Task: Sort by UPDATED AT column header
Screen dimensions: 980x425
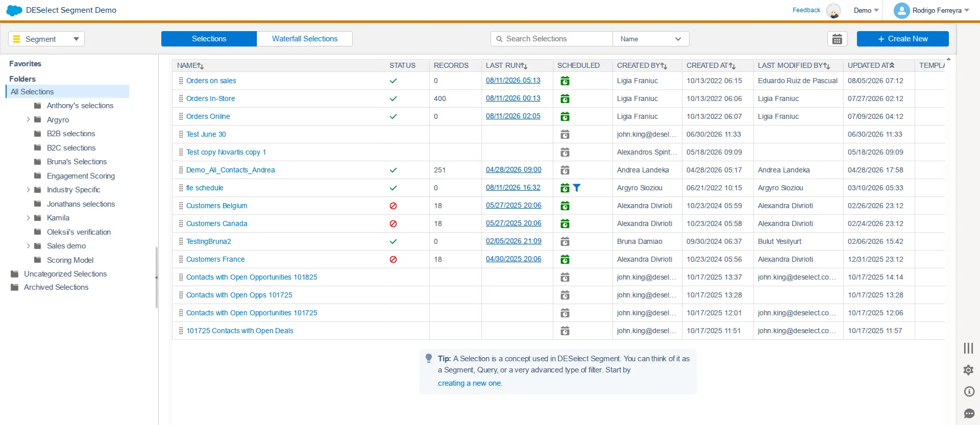Action: tap(871, 65)
